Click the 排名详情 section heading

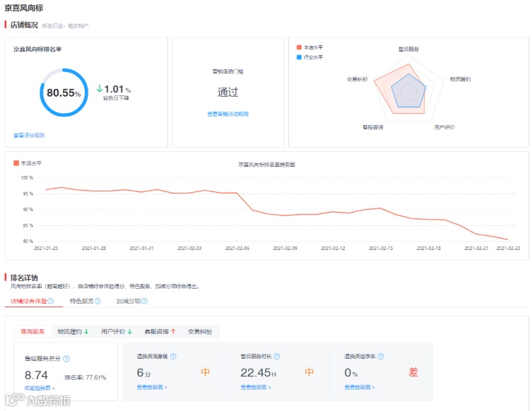(24, 278)
